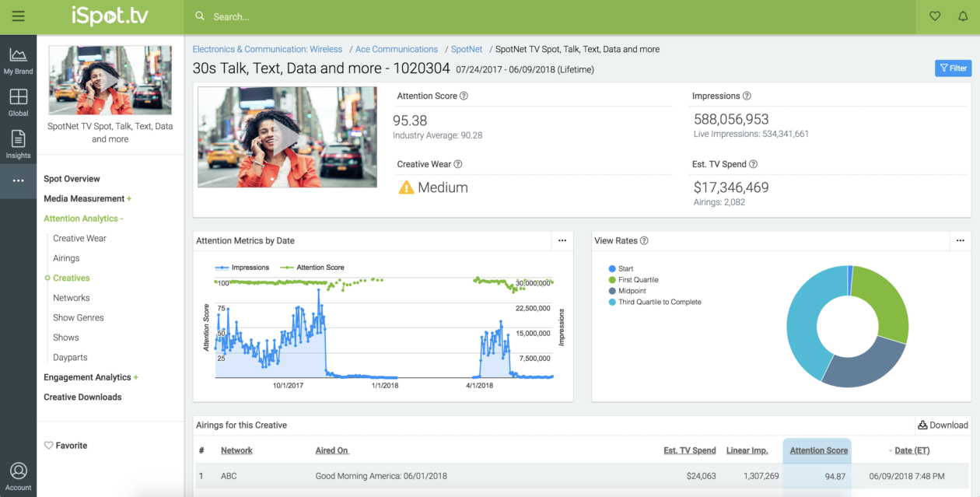
Task: Open the hamburger menu icon
Action: [18, 16]
